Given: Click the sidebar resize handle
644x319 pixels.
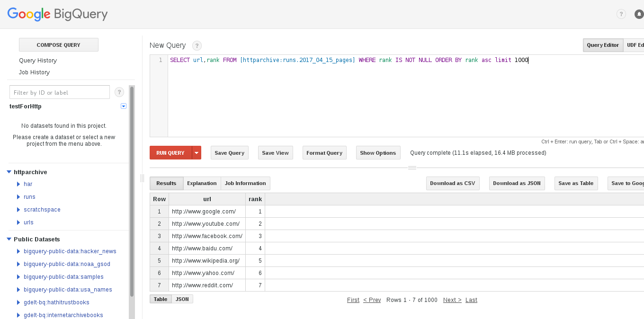Looking at the screenshot, I should (x=142, y=178).
